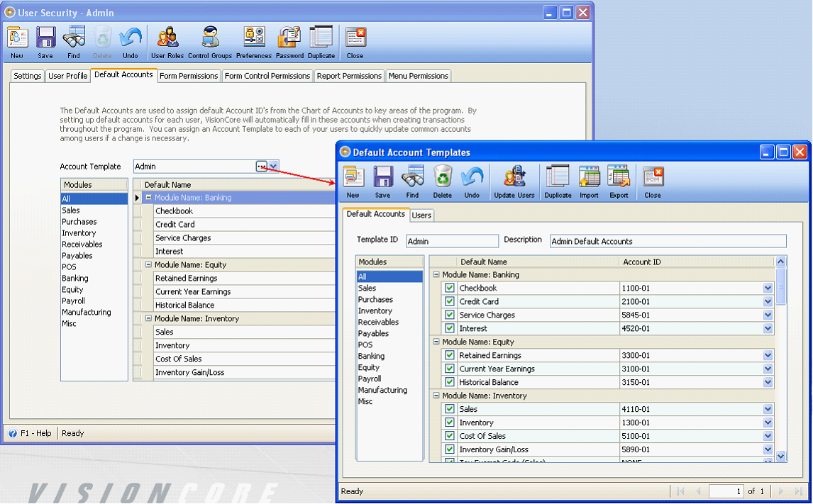Switch to Users tab in templates window

tap(421, 215)
